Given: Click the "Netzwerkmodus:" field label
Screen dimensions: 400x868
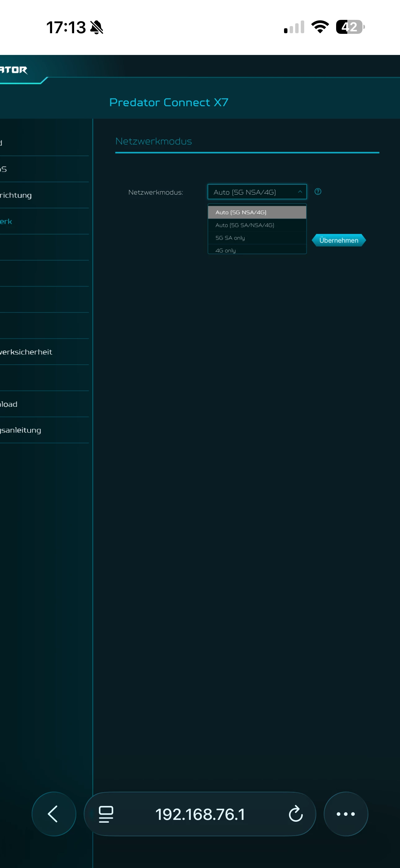Looking at the screenshot, I should tap(156, 192).
